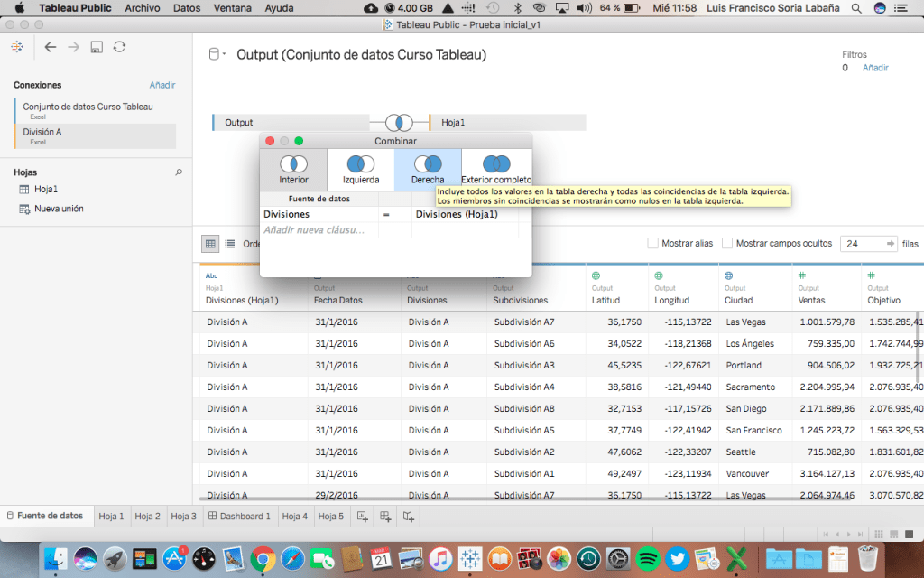This screenshot has width=924, height=578.
Task: Open Spotlight search in the menu bar
Action: pos(856,8)
